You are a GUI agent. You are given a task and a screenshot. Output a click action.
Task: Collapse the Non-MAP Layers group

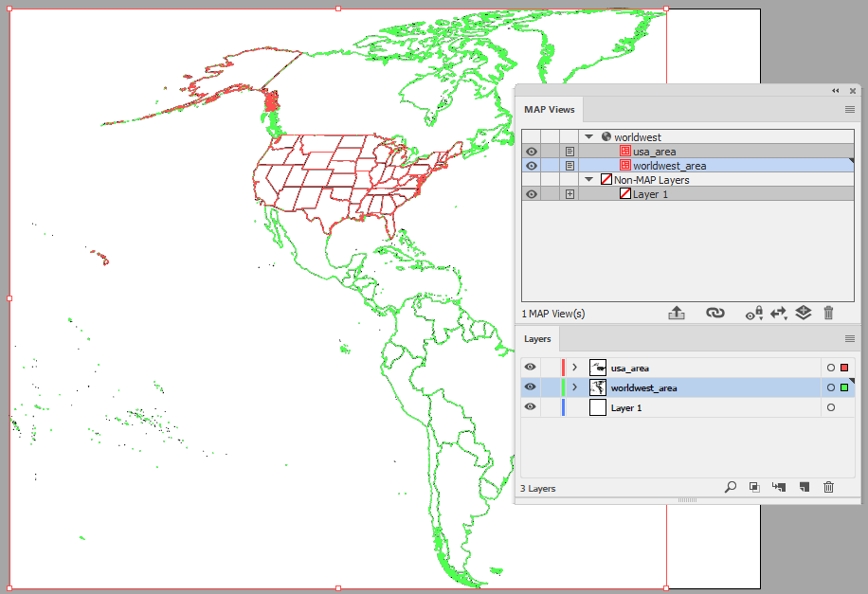click(x=588, y=179)
